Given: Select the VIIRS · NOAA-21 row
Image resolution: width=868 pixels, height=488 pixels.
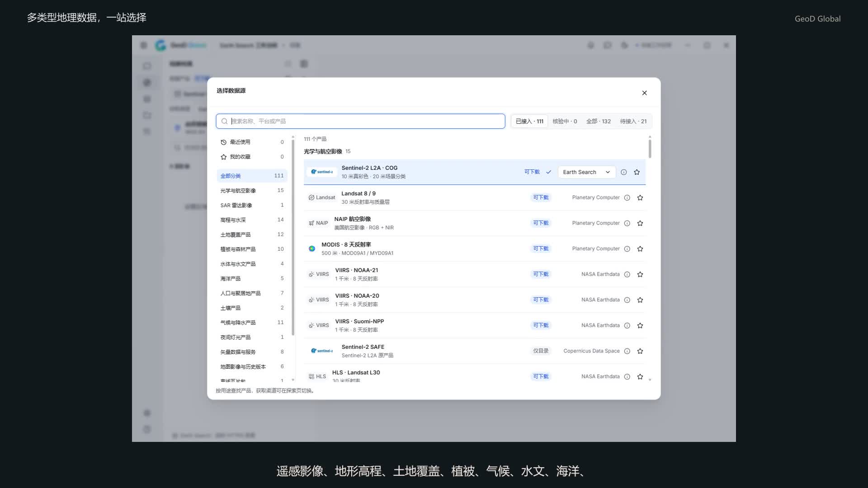Looking at the screenshot, I should tap(475, 274).
